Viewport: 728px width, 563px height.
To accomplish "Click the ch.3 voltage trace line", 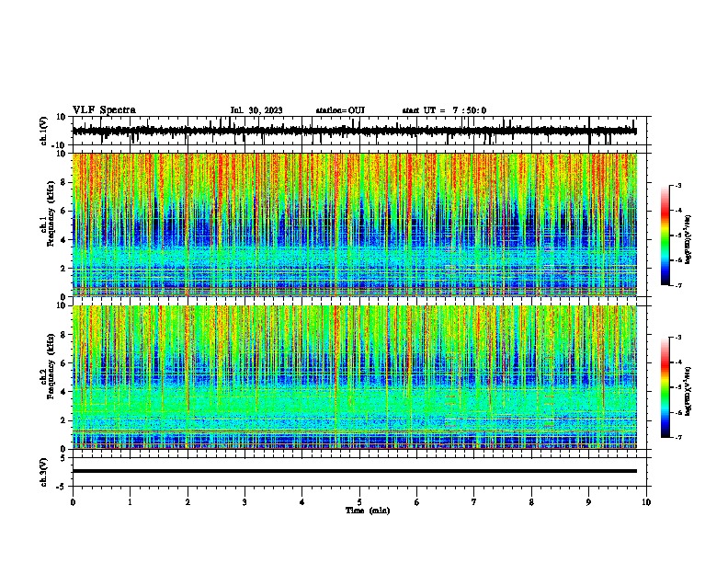I will coord(354,471).
